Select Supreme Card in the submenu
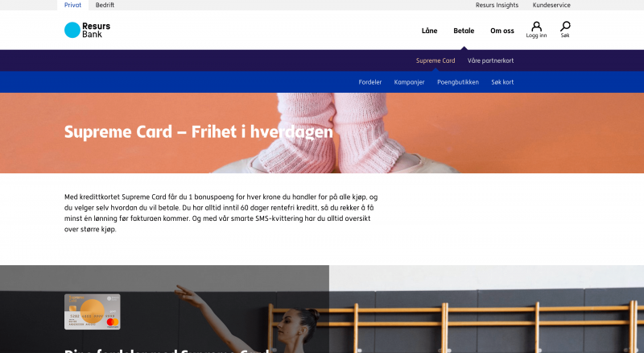644x353 pixels. click(x=436, y=60)
